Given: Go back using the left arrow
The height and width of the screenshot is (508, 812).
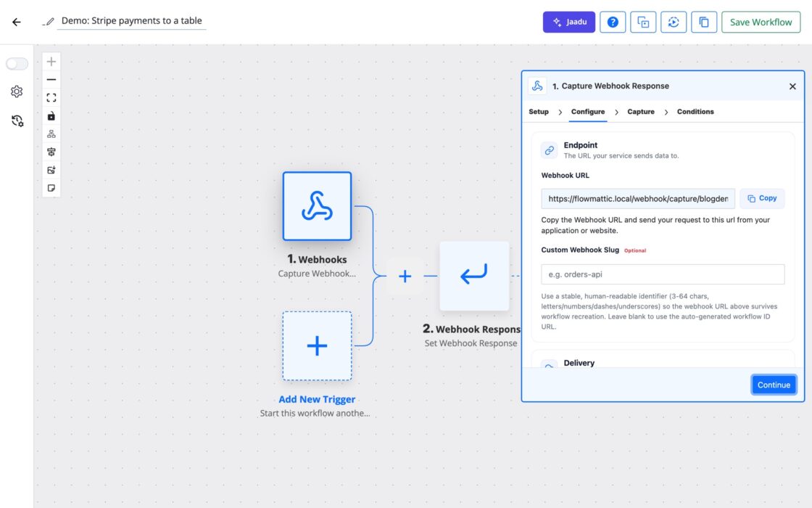Looking at the screenshot, I should click(x=17, y=22).
